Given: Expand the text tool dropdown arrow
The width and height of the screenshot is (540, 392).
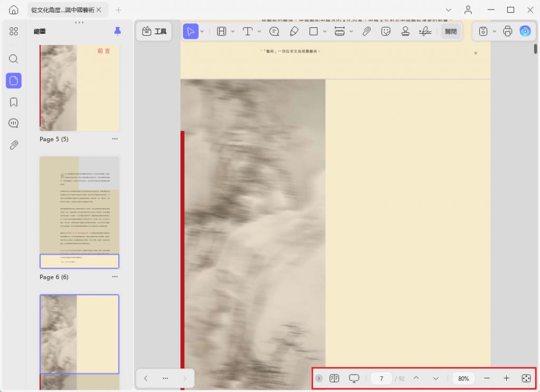Looking at the screenshot, I should [x=259, y=32].
